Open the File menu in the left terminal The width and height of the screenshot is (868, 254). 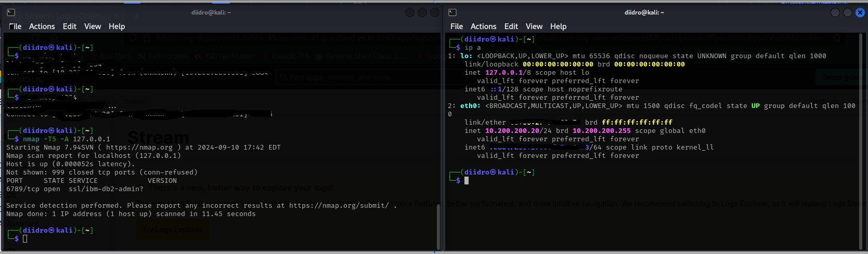pos(15,26)
